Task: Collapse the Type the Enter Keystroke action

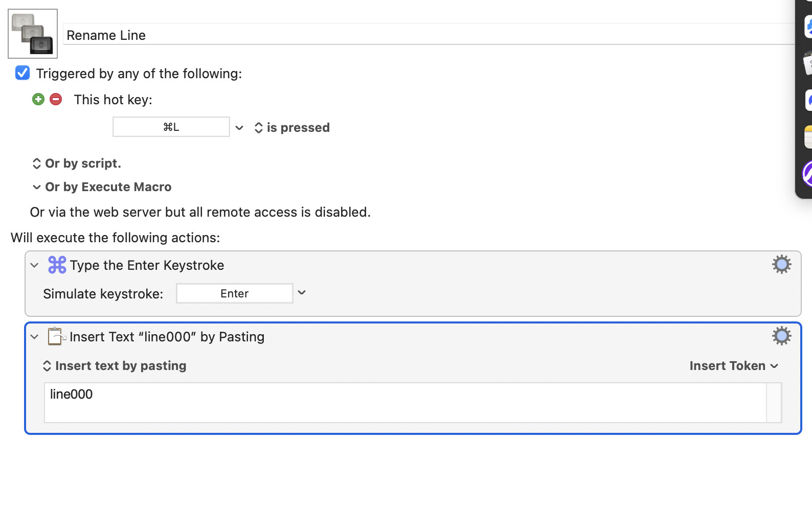Action: (x=34, y=265)
